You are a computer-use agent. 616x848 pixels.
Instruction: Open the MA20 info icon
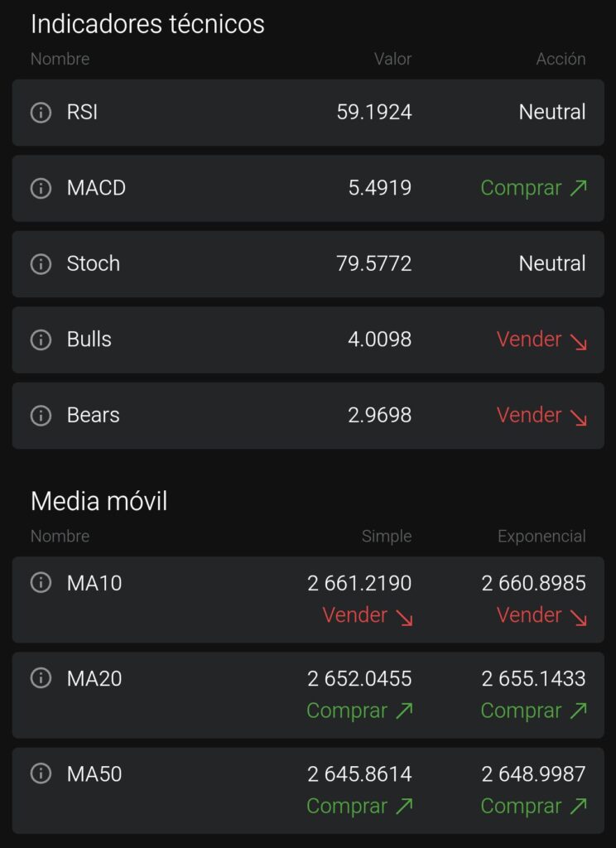(41, 677)
